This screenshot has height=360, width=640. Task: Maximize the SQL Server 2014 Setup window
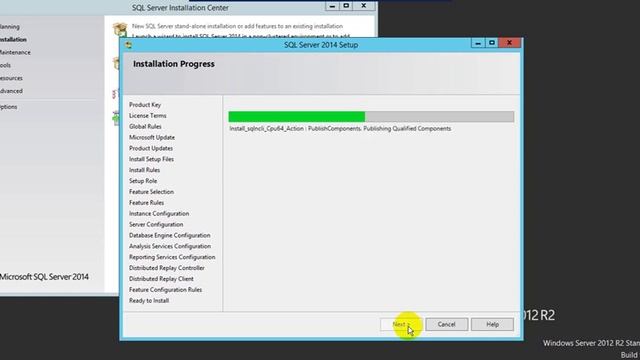[492, 43]
